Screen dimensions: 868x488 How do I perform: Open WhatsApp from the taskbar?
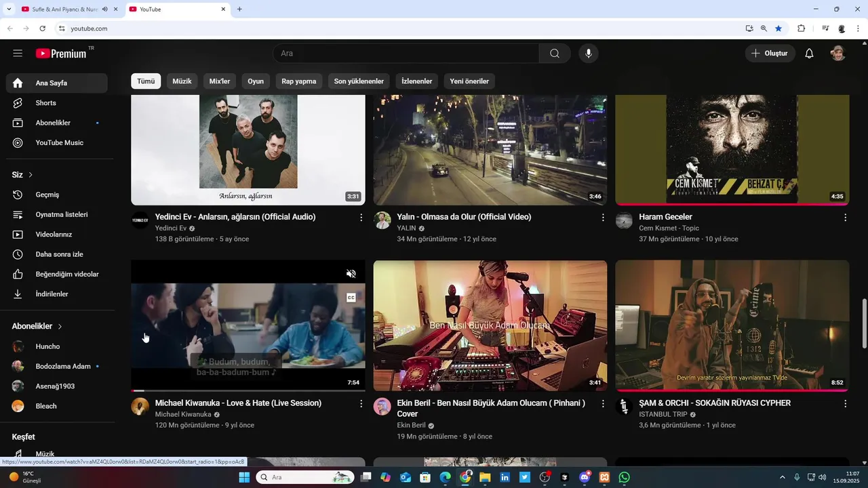point(624,477)
